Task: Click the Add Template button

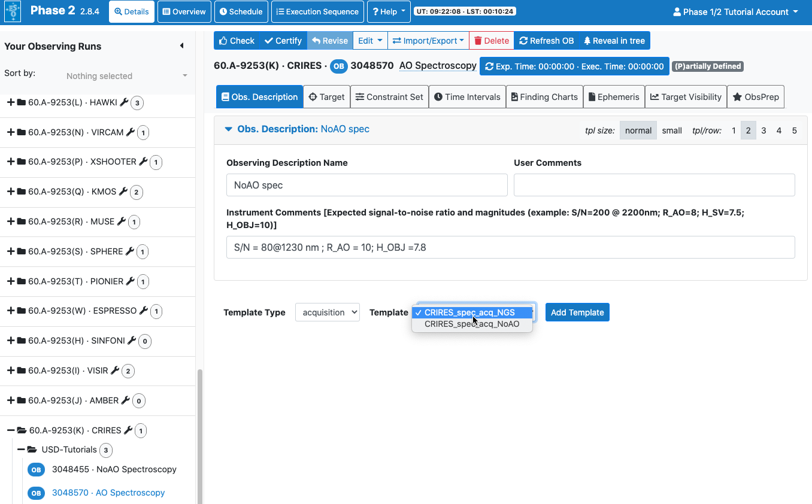Action: click(x=577, y=312)
